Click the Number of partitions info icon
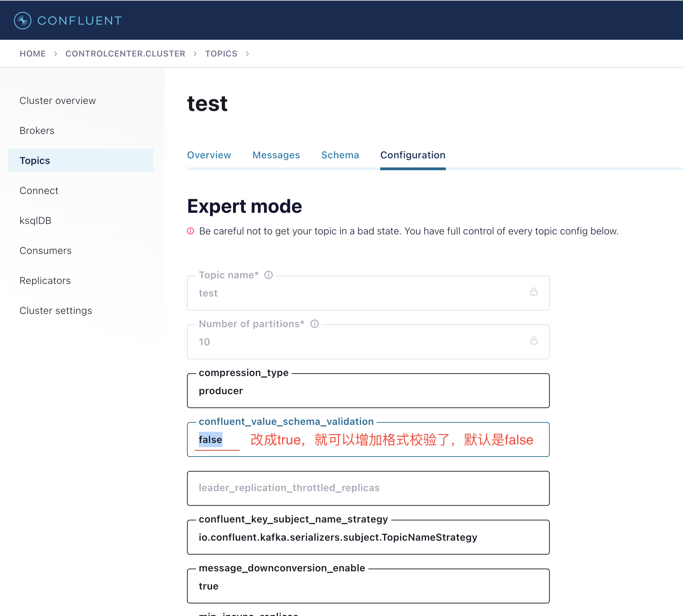 314,324
